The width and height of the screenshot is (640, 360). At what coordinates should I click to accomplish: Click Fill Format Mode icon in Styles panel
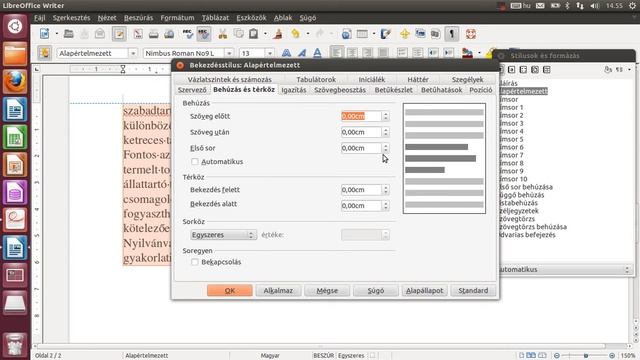(608, 70)
